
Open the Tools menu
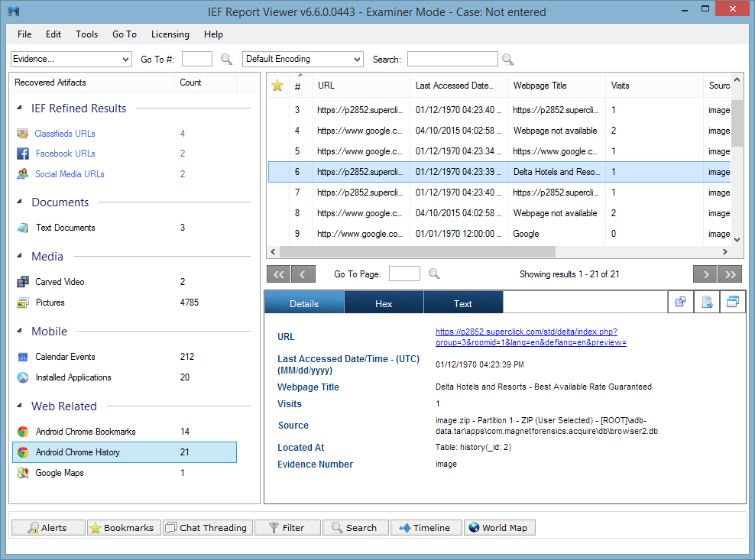86,34
